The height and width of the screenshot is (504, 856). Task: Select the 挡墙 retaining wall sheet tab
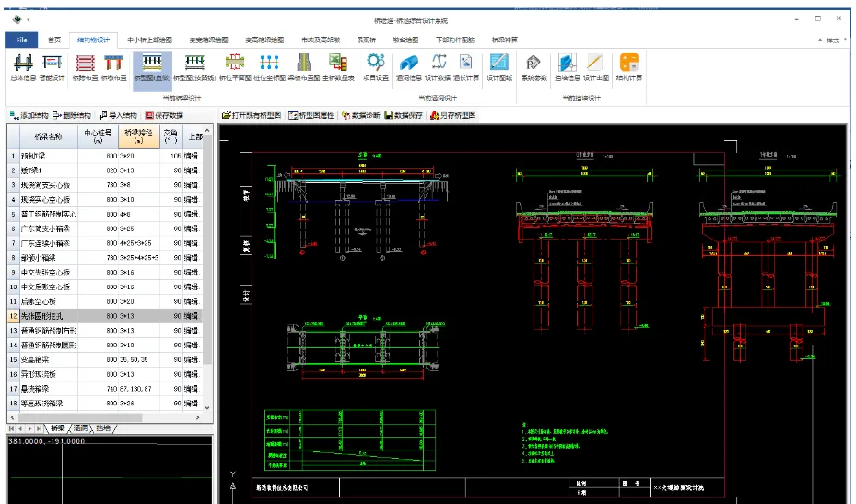click(102, 428)
